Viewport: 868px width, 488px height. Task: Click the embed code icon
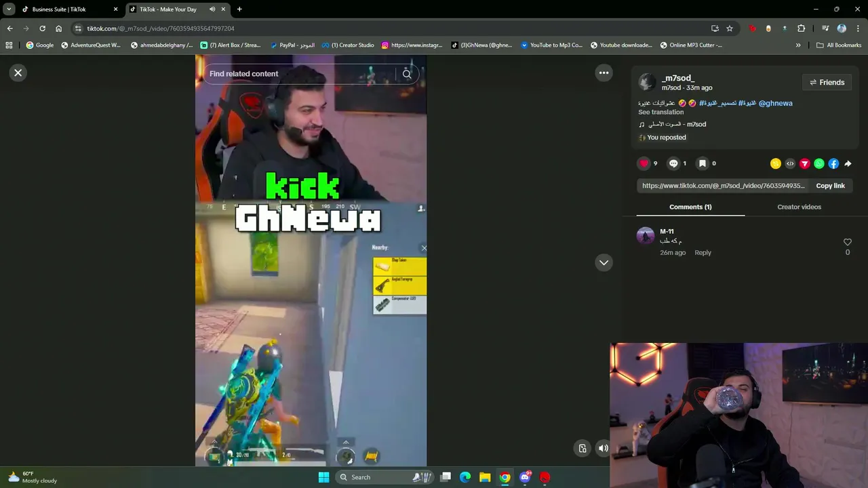coord(790,163)
